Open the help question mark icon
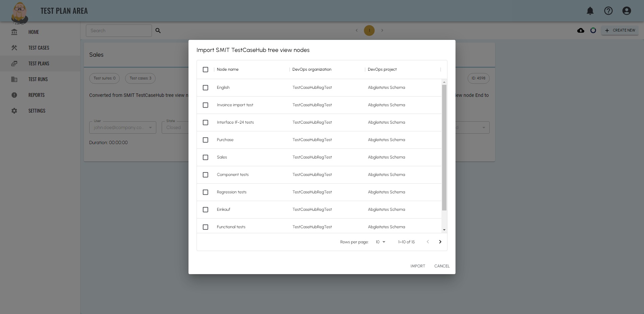Viewport: 644px width, 314px height. click(x=608, y=11)
